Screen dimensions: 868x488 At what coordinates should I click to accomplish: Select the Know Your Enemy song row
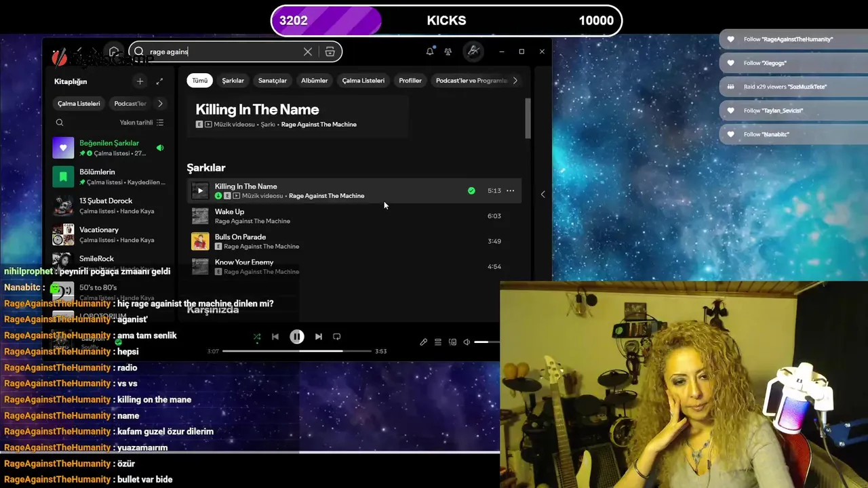click(x=353, y=266)
